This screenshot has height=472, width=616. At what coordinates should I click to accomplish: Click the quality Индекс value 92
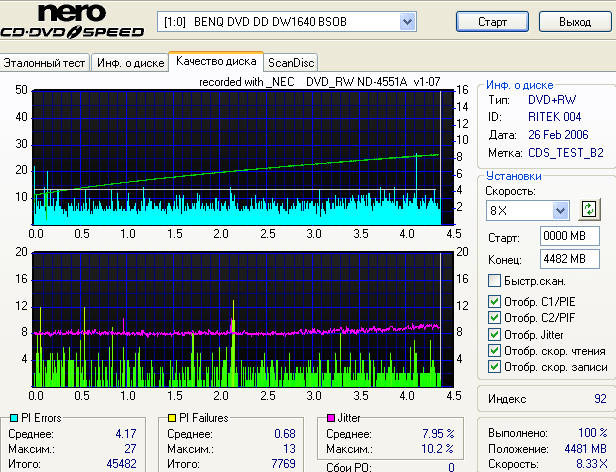pos(600,399)
